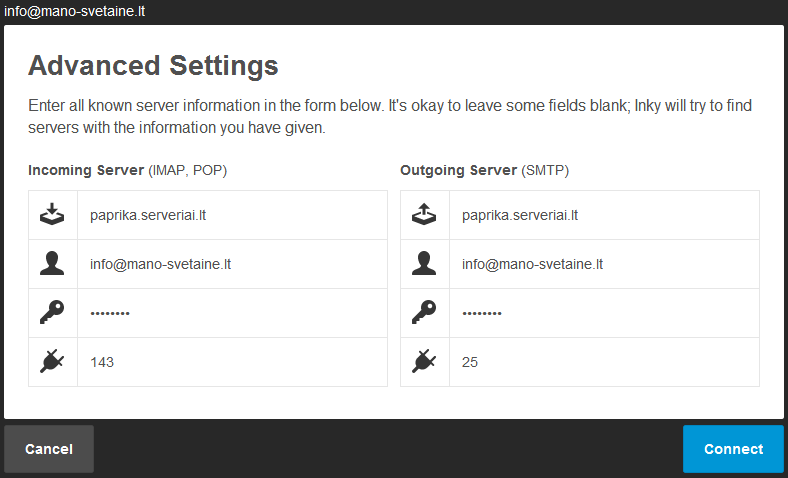Click the outgoing server password key icon
This screenshot has height=478, width=788.
(x=424, y=313)
